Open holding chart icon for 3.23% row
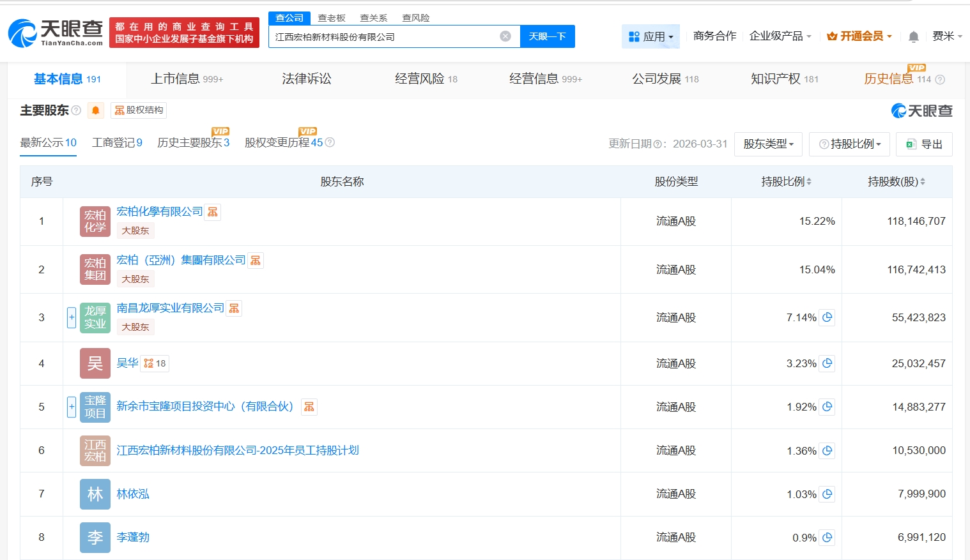Viewport: 970px width, 560px height. (x=828, y=363)
